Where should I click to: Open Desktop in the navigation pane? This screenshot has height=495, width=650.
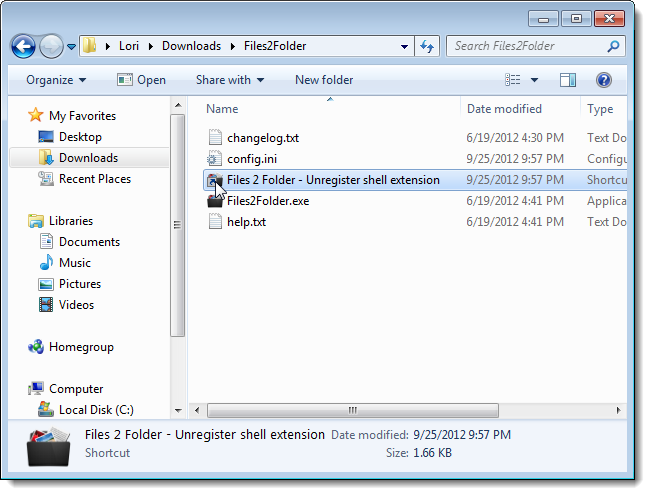tap(80, 137)
